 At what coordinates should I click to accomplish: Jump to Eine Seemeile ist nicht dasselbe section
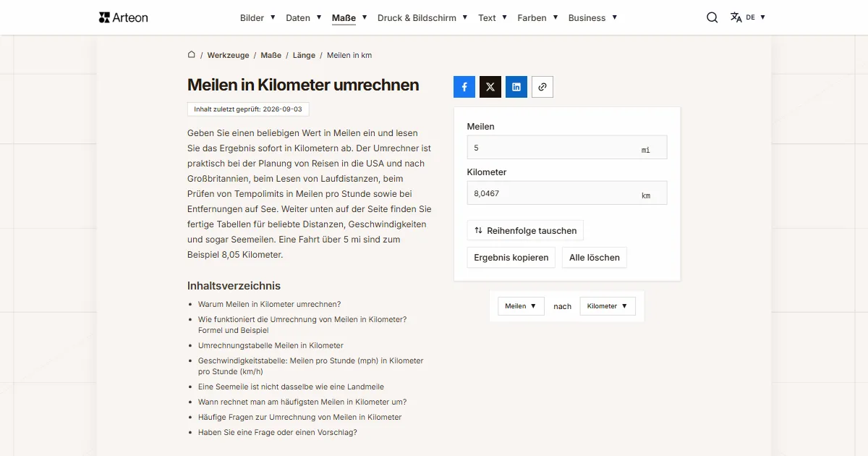tap(291, 387)
